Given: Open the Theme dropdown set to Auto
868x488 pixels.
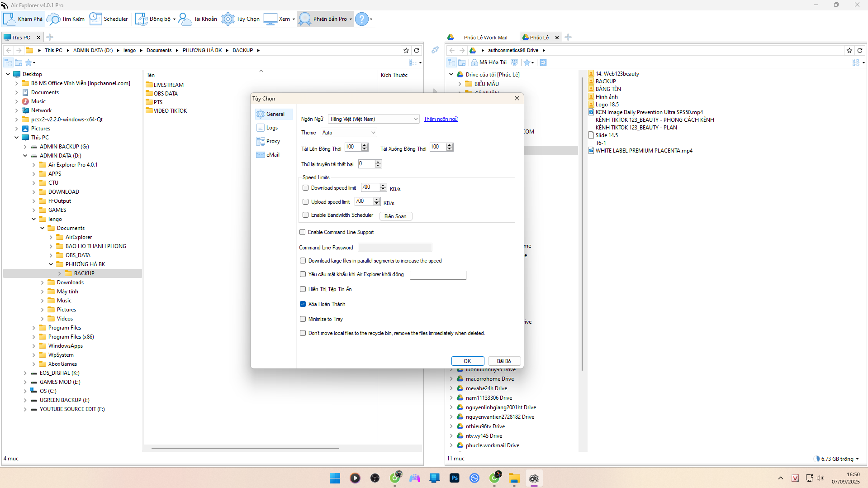Looking at the screenshot, I should click(x=349, y=133).
